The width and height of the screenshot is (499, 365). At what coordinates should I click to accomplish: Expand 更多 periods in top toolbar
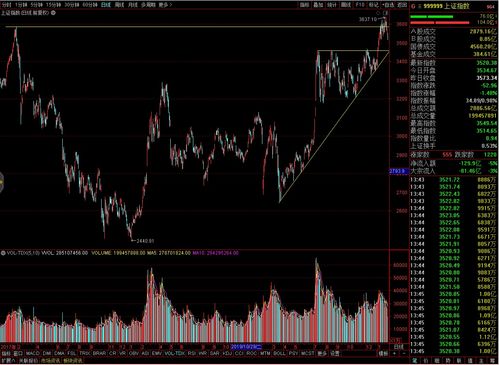tap(165, 5)
